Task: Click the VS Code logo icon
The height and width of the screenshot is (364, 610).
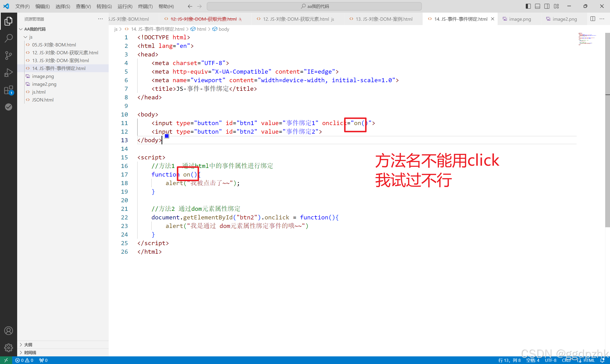Action: (x=6, y=6)
